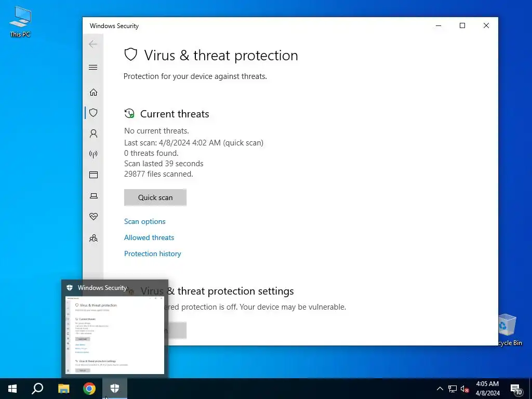Launch File Explorer from taskbar

(63, 389)
